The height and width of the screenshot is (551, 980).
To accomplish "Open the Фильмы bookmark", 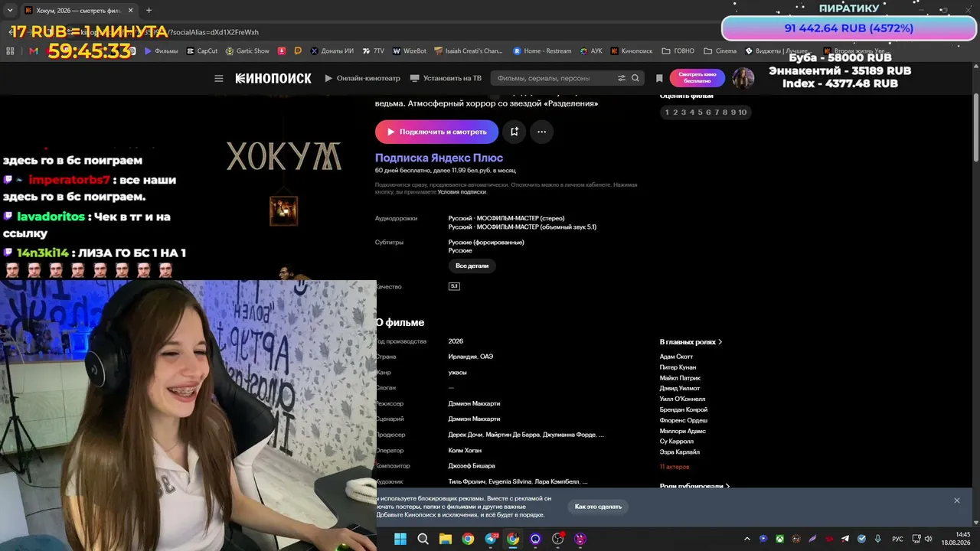I will [x=160, y=51].
